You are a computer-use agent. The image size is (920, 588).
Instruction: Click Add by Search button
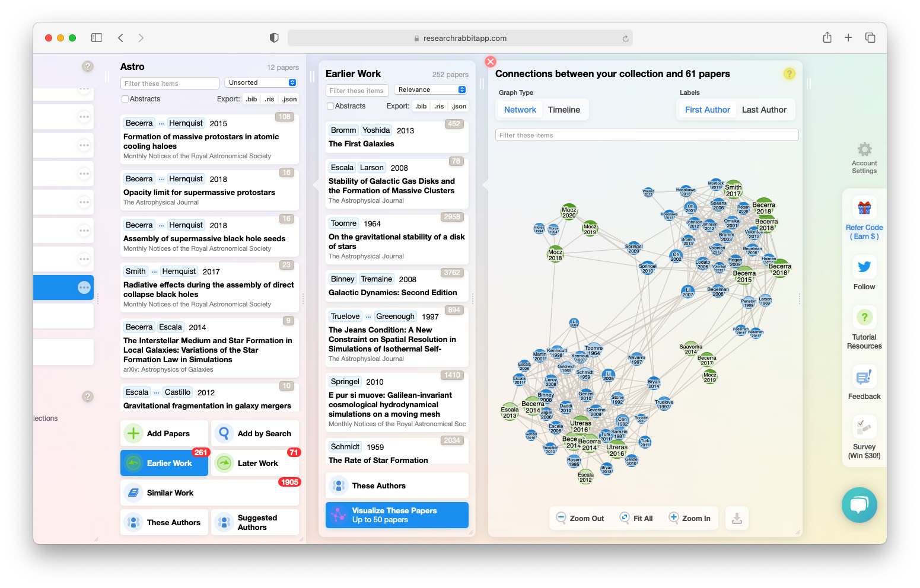255,433
